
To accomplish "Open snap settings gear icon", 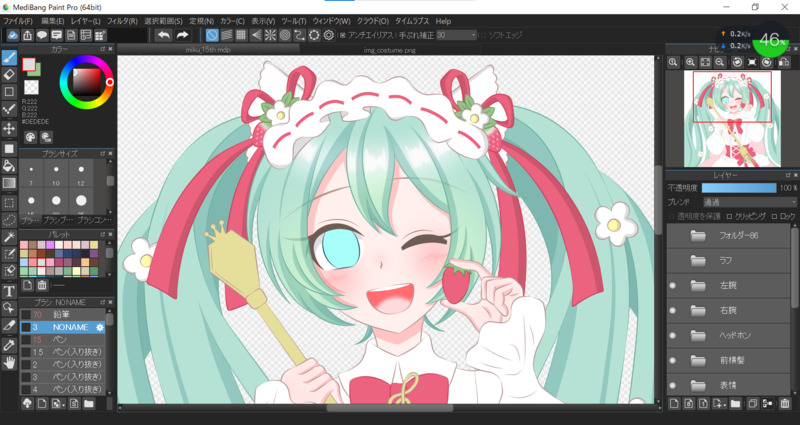I will [329, 35].
